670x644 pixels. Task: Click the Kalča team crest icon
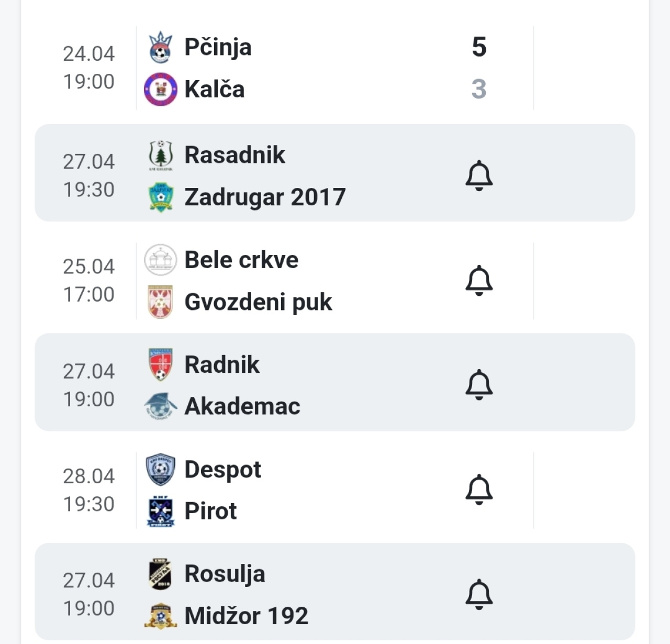pyautogui.click(x=160, y=89)
